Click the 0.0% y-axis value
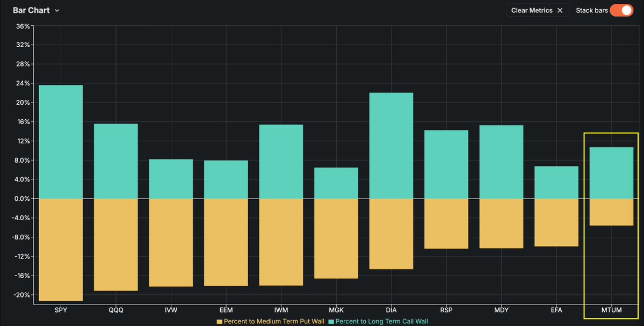Image resolution: width=644 pixels, height=326 pixels. click(21, 199)
